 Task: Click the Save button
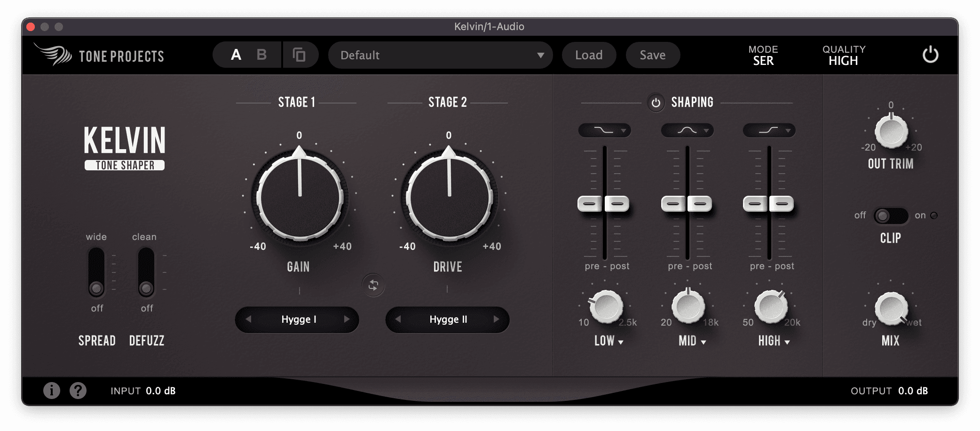click(652, 55)
